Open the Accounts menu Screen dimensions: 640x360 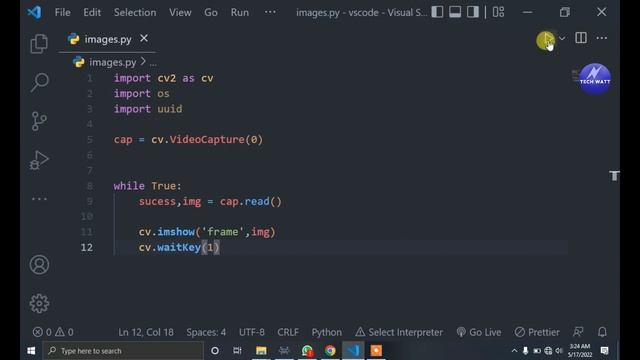coord(39,264)
